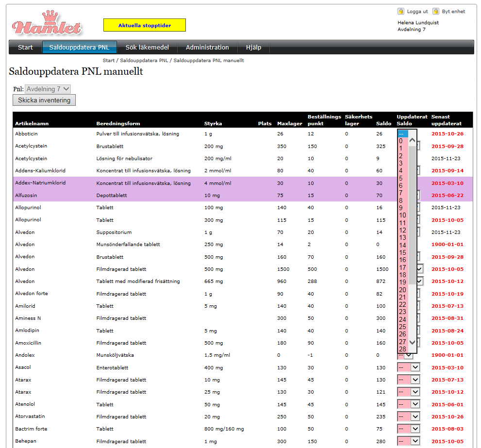Viewport: 481px width, 448px height.
Task: Click Saldouppdatera PNL breadcrumb link
Action: click(x=144, y=61)
